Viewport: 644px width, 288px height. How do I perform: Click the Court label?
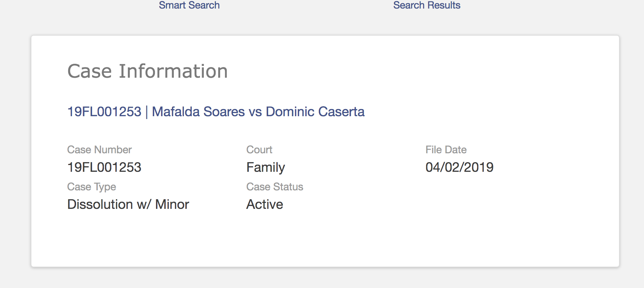(260, 150)
